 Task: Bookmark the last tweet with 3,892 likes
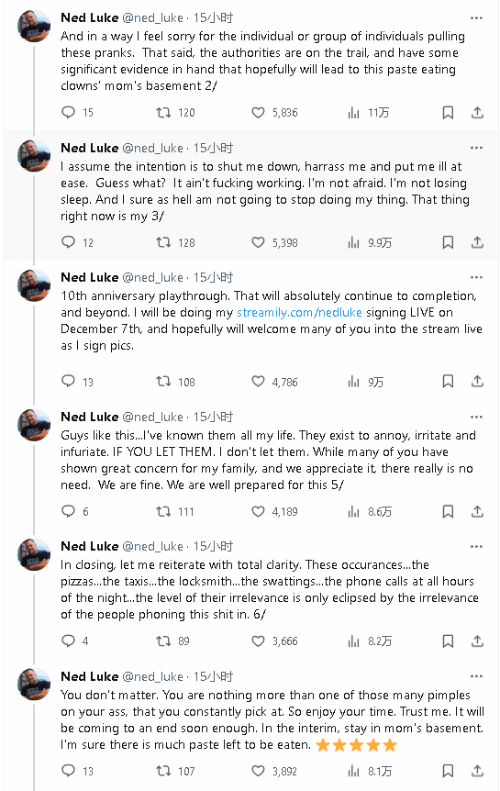[x=448, y=771]
